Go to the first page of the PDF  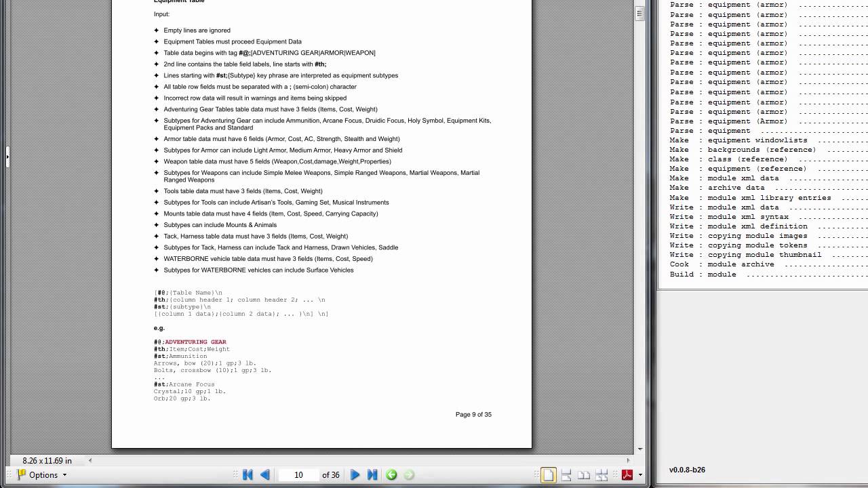pos(248,475)
